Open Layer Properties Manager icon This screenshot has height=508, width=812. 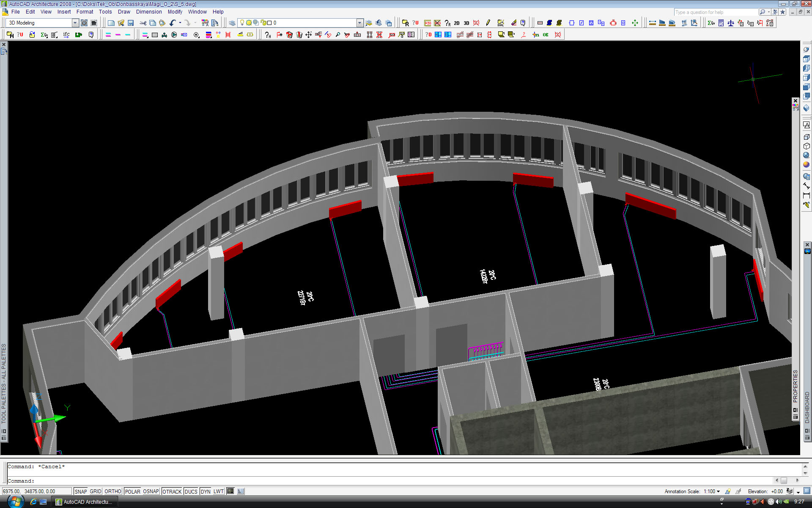pyautogui.click(x=232, y=23)
